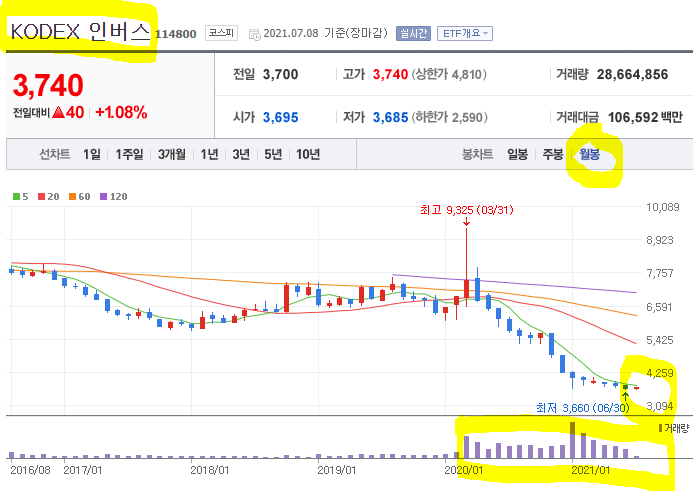693x491 pixels.
Task: Click the 10,089 price axis label
Action: coord(663,207)
